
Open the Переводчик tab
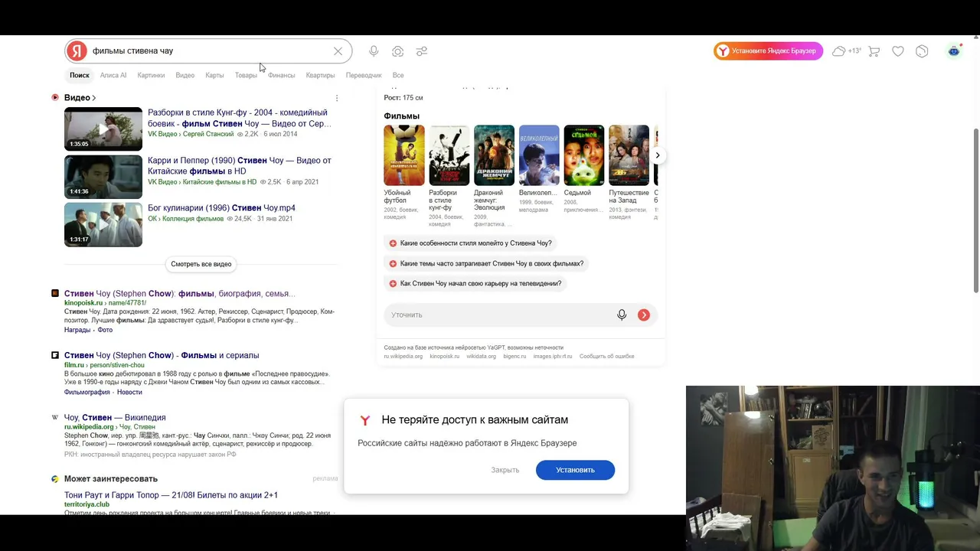[x=364, y=75]
